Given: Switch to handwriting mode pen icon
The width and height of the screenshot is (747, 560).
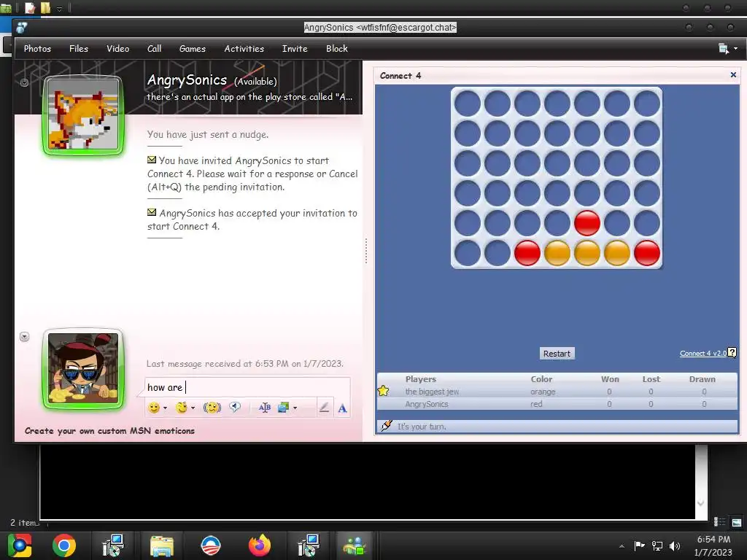Looking at the screenshot, I should (324, 408).
